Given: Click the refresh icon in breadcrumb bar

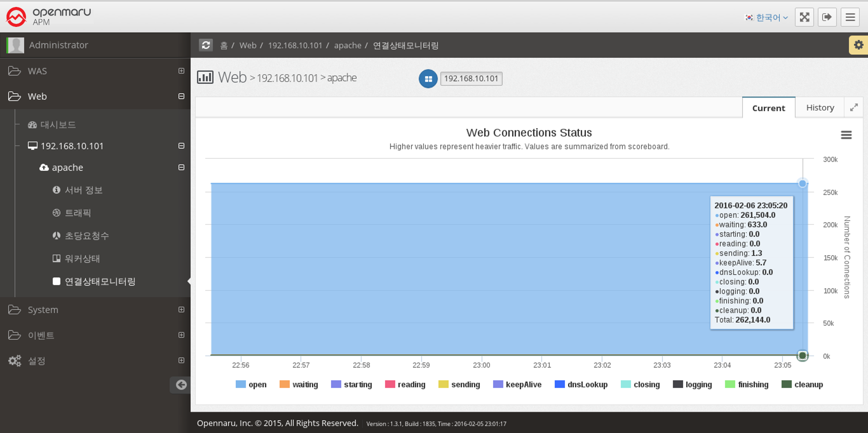Looking at the screenshot, I should pos(206,45).
